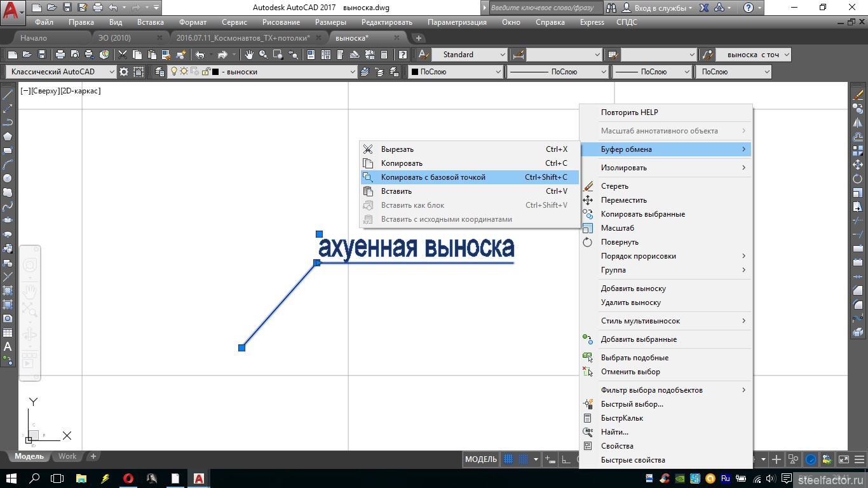Toggle snap mode in status bar
The image size is (868, 488).
tap(524, 459)
